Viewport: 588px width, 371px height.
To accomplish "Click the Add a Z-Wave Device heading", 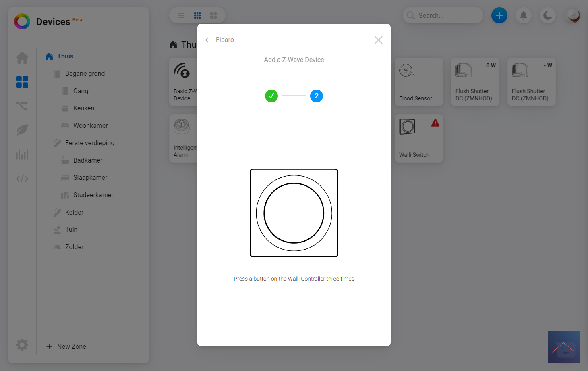I will [x=294, y=60].
